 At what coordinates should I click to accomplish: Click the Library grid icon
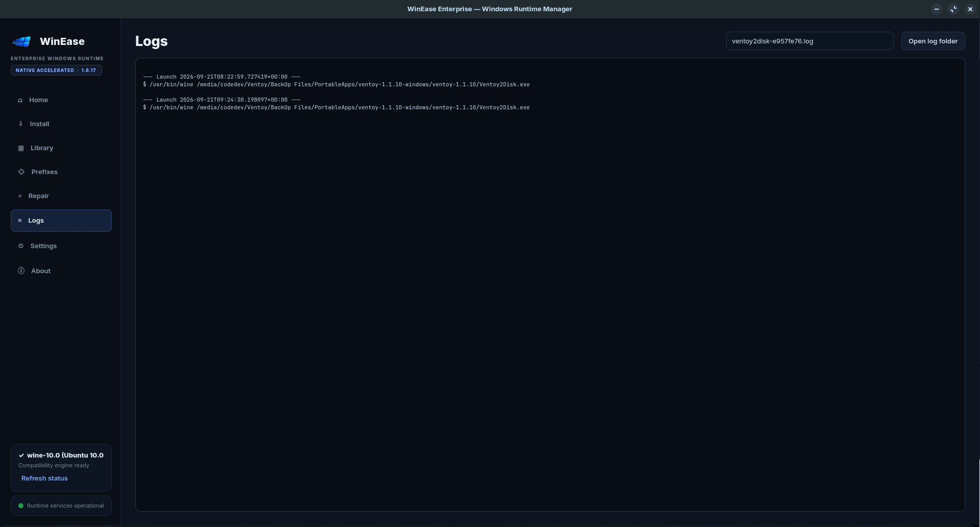[x=21, y=148]
